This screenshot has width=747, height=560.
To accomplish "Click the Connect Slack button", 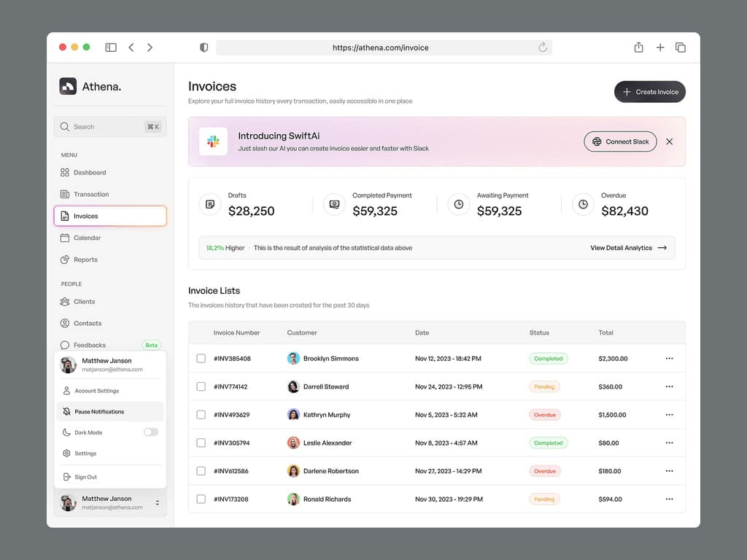I will (620, 141).
